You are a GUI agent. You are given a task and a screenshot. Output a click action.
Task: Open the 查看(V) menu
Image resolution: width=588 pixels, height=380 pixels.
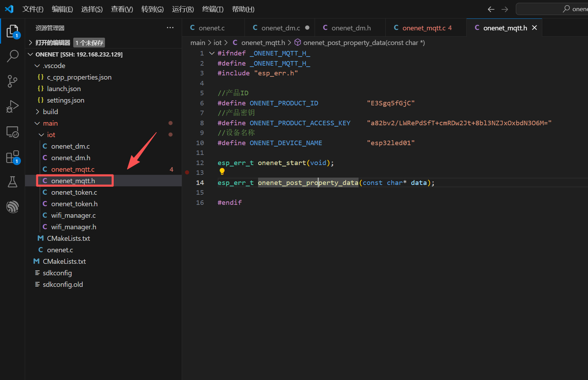pyautogui.click(x=122, y=9)
